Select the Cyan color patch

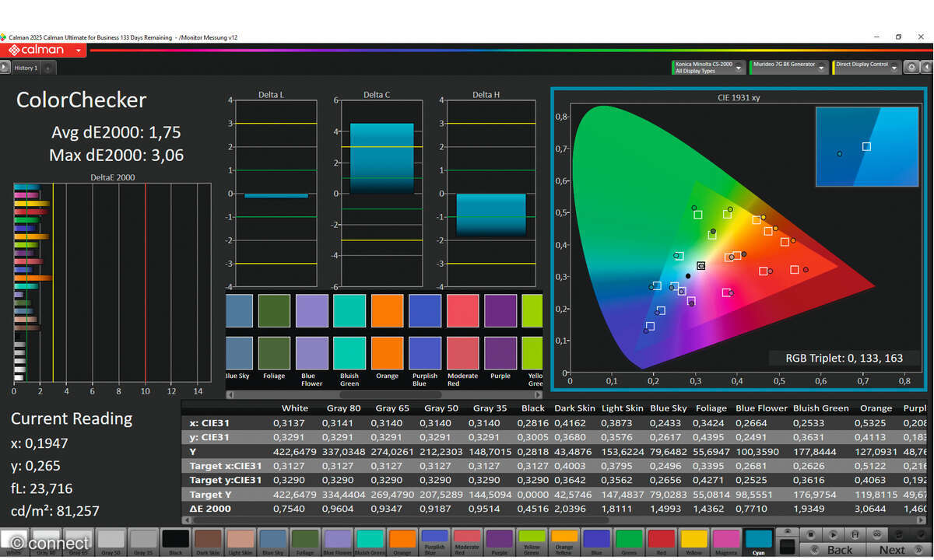point(758,538)
